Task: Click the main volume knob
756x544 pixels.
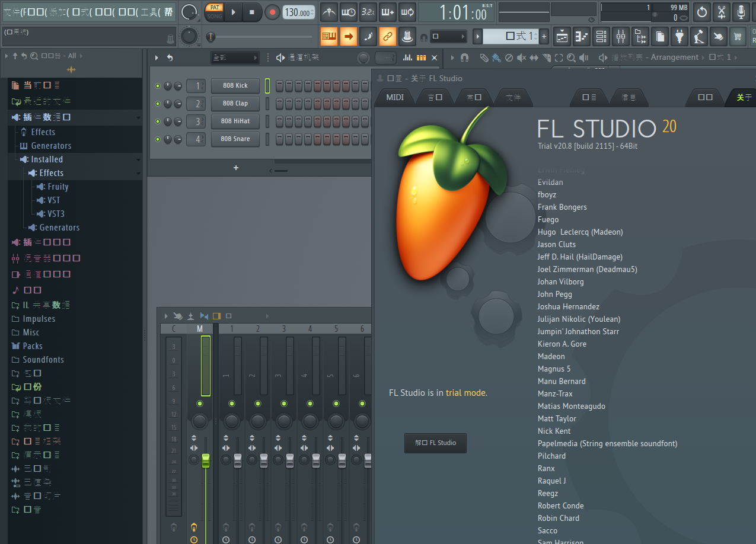Action: [x=189, y=12]
